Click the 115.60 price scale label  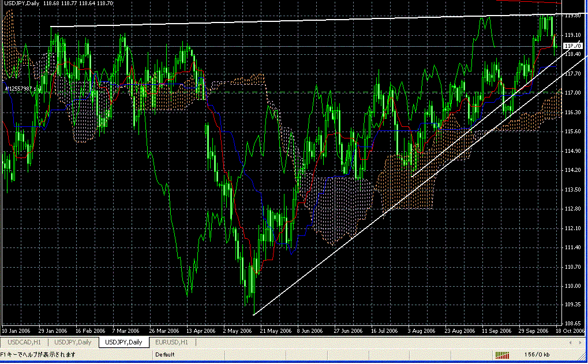pyautogui.click(x=572, y=131)
